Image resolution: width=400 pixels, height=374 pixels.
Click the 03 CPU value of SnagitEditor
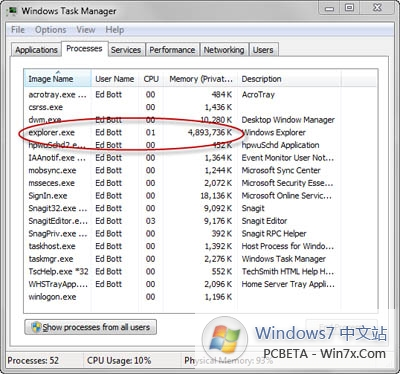point(150,221)
